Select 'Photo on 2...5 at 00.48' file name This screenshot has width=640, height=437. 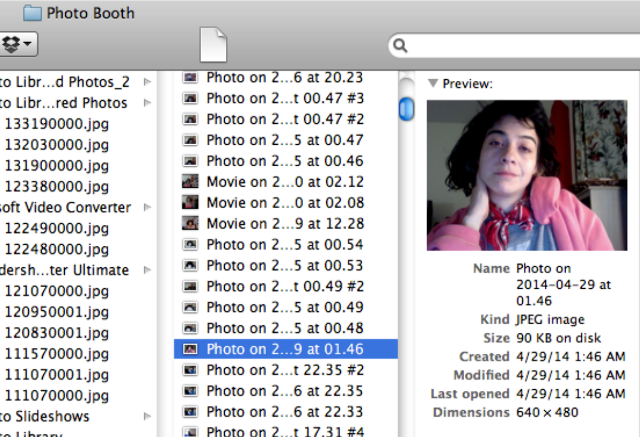coord(285,328)
